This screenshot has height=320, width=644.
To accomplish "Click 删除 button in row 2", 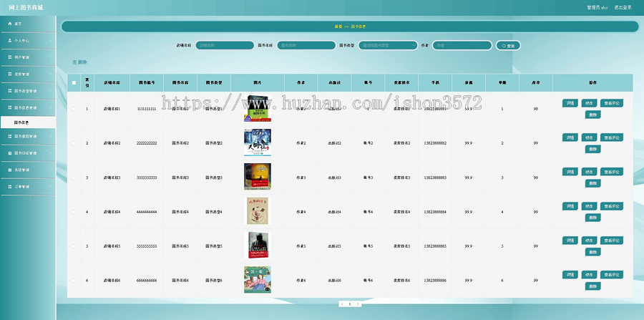I will (x=592, y=149).
